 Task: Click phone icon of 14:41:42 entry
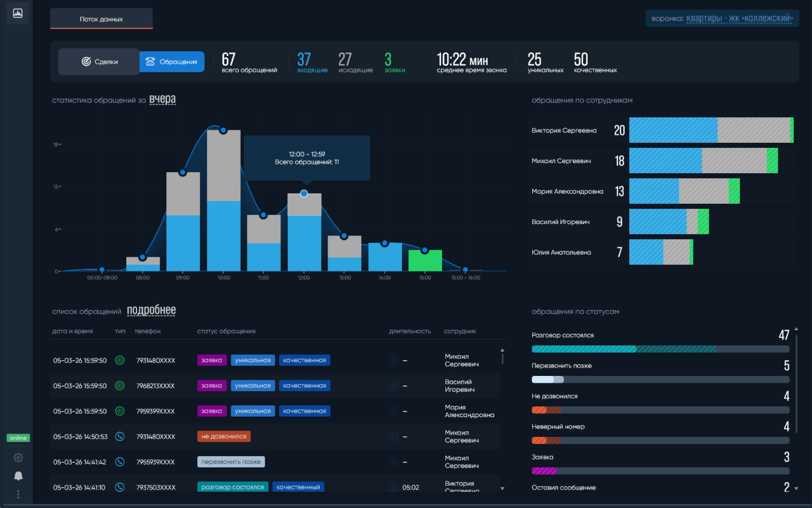click(x=120, y=462)
